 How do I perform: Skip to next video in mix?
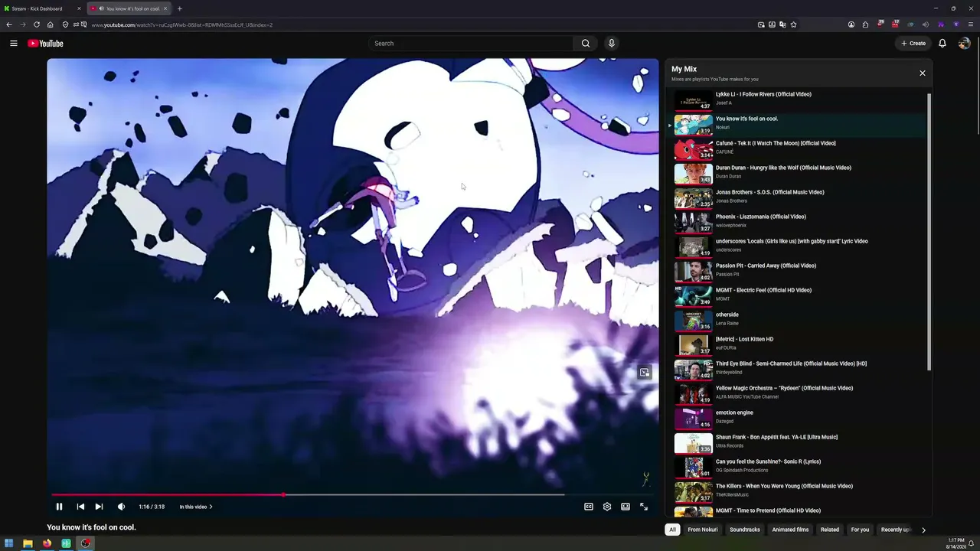click(x=99, y=507)
